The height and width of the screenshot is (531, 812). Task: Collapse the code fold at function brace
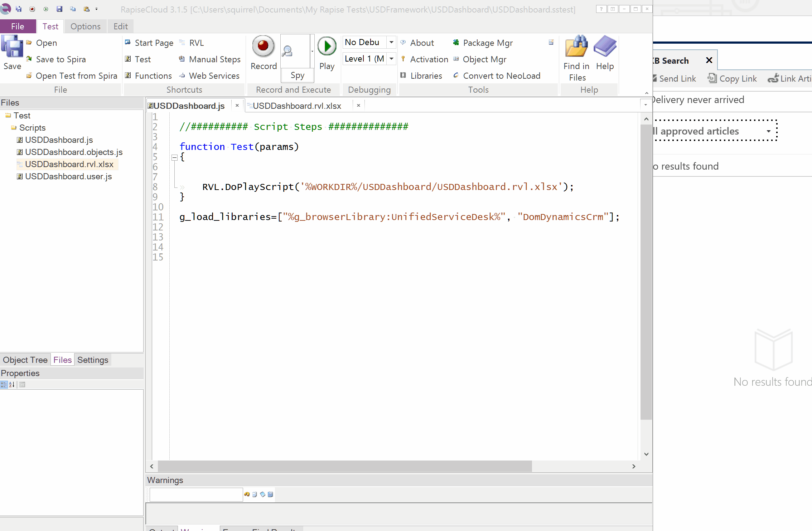pos(174,157)
